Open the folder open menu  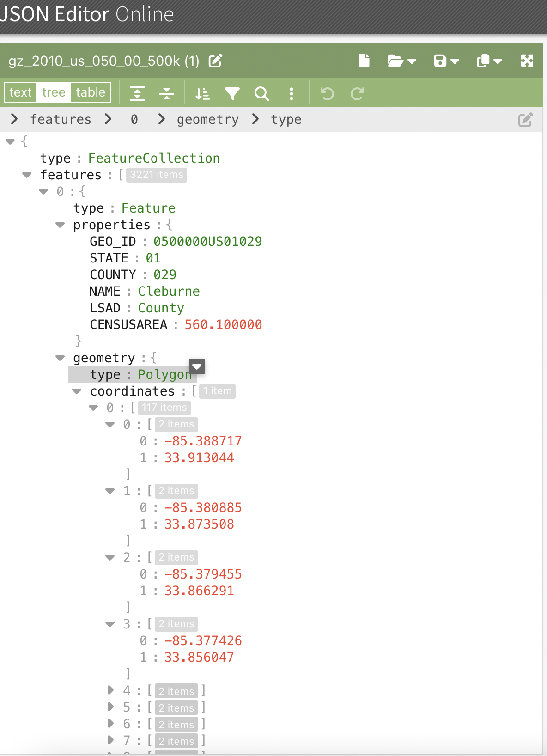pos(401,61)
